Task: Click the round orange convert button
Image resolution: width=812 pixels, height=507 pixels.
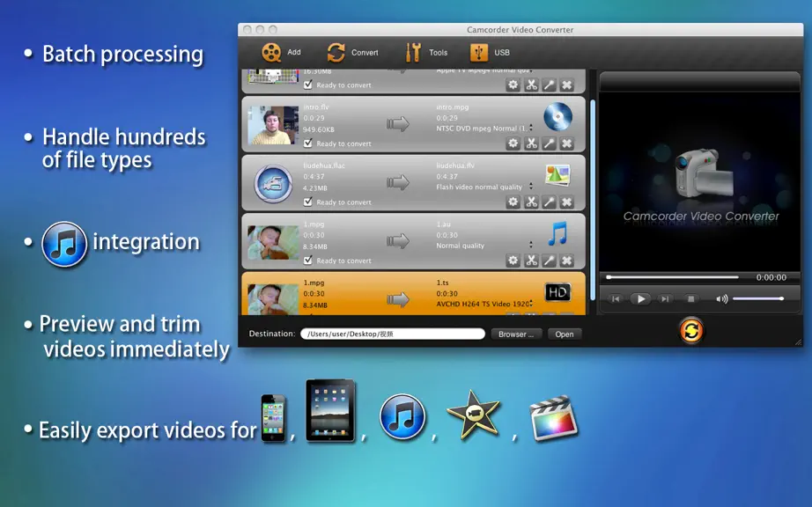Action: point(691,330)
